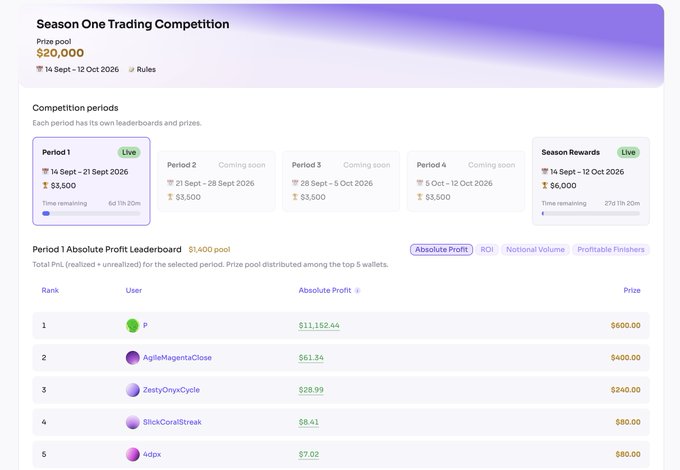The image size is (680, 470).
Task: Click the Absolute Profit info icon
Action: click(x=357, y=291)
